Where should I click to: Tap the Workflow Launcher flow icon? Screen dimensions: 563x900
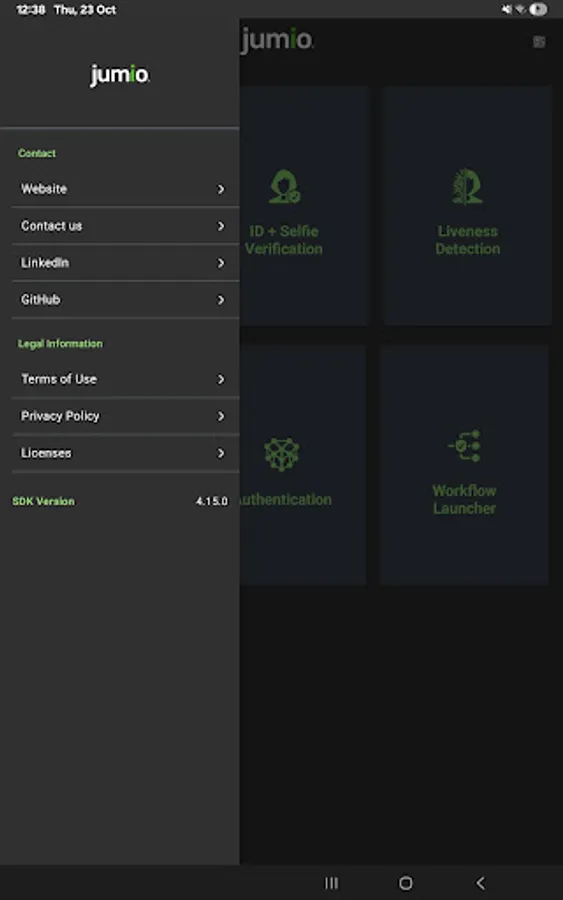point(464,446)
